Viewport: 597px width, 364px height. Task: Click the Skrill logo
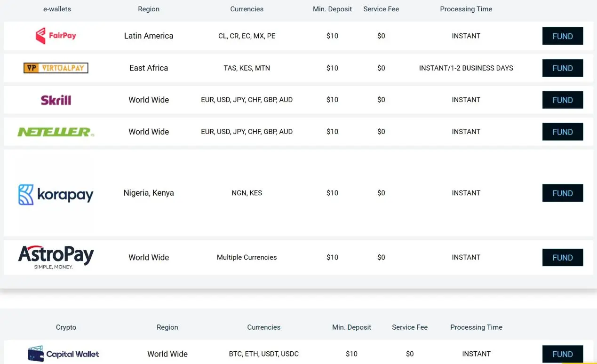(56, 100)
